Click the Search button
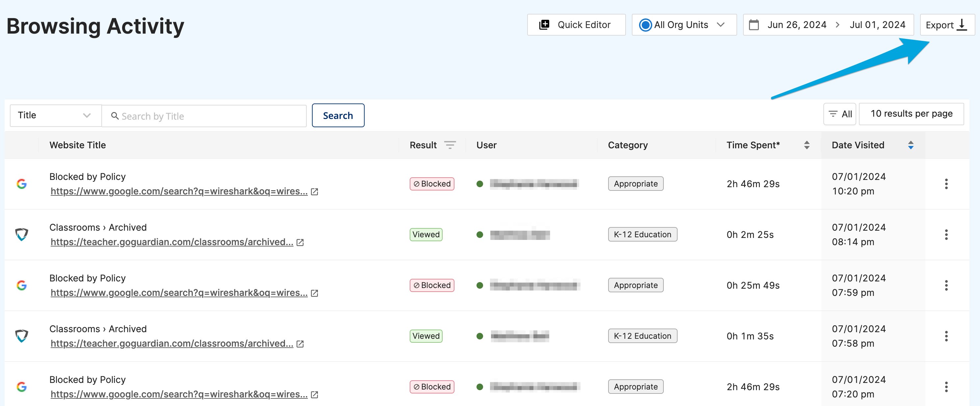980x406 pixels. click(x=338, y=115)
